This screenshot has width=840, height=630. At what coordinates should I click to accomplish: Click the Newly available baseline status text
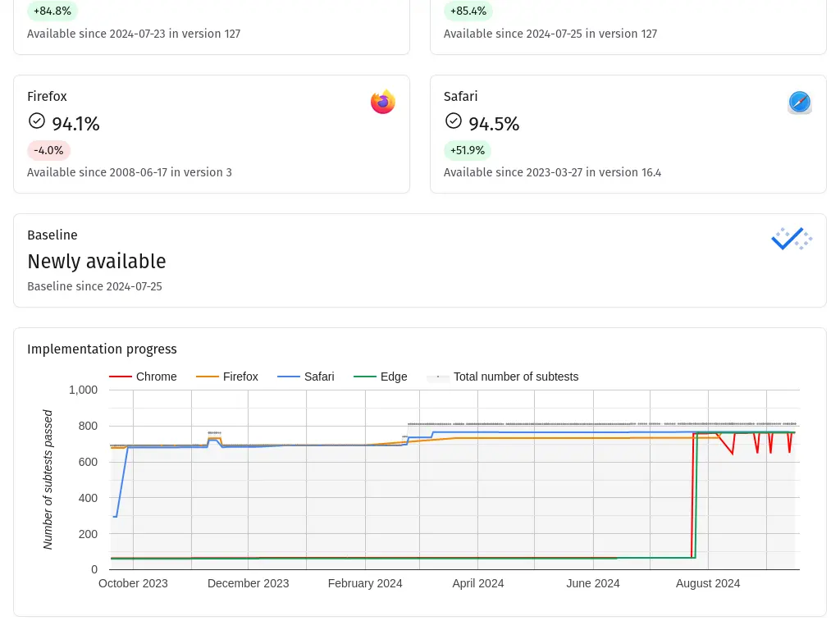tap(97, 261)
